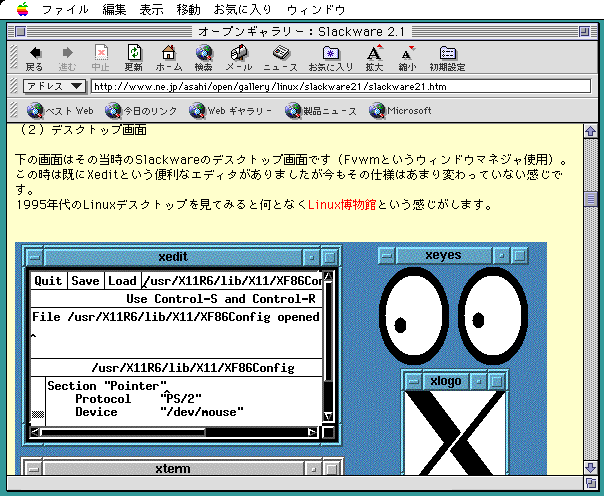Image resolution: width=604 pixels, height=496 pixels.
Task: Go to Home (ホーム) icon
Action: point(169,58)
